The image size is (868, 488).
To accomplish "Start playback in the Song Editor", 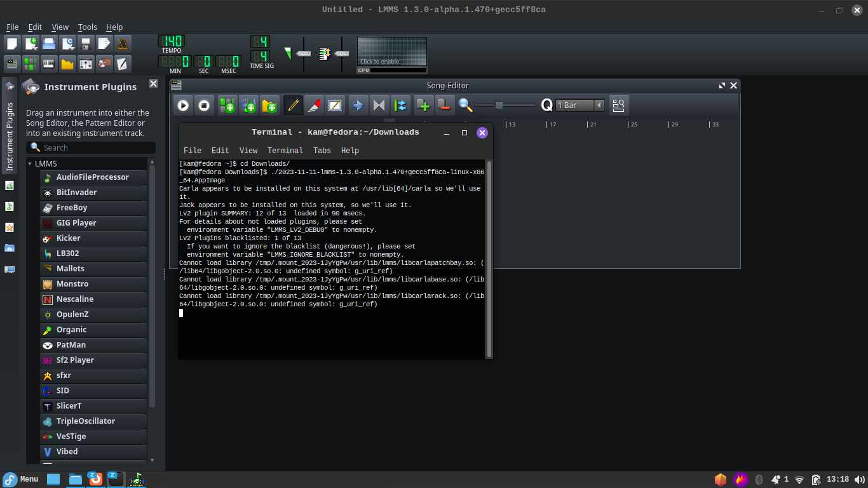I will [x=183, y=105].
